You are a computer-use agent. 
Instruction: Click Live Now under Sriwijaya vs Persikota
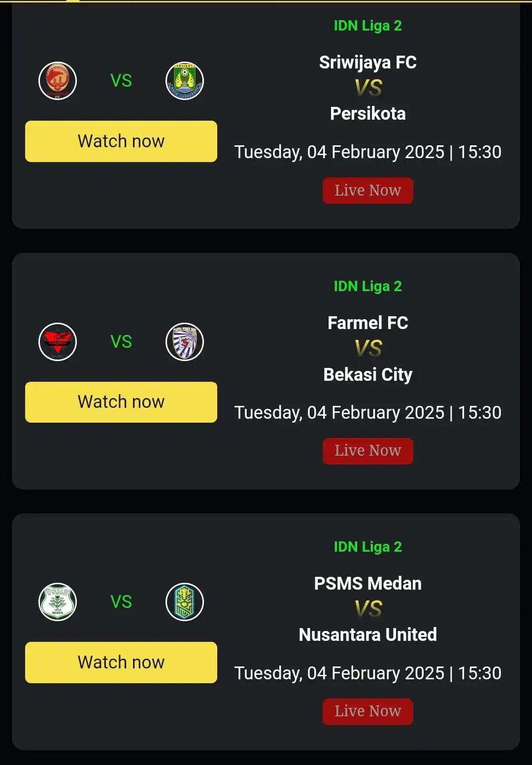pyautogui.click(x=368, y=191)
